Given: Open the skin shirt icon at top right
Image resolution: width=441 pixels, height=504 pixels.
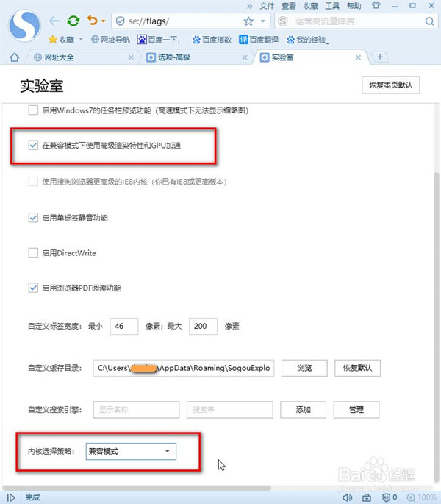Looking at the screenshot, I should [x=375, y=6].
